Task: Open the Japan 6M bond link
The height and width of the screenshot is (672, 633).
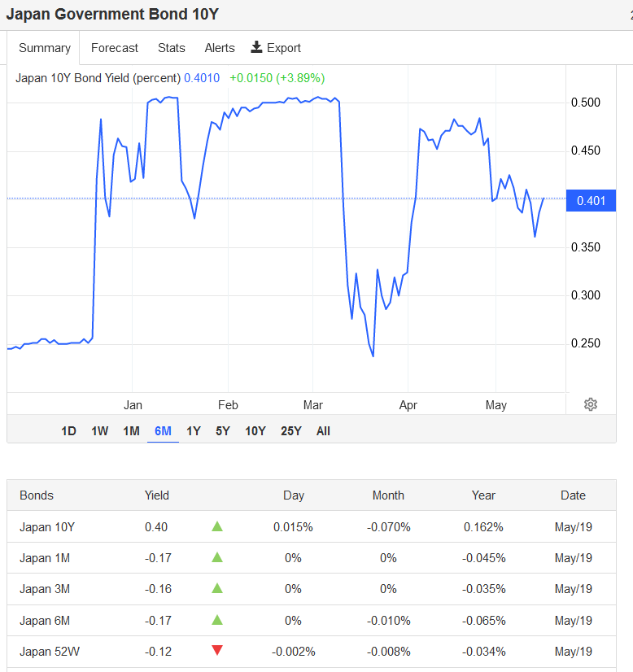Action: (x=45, y=621)
